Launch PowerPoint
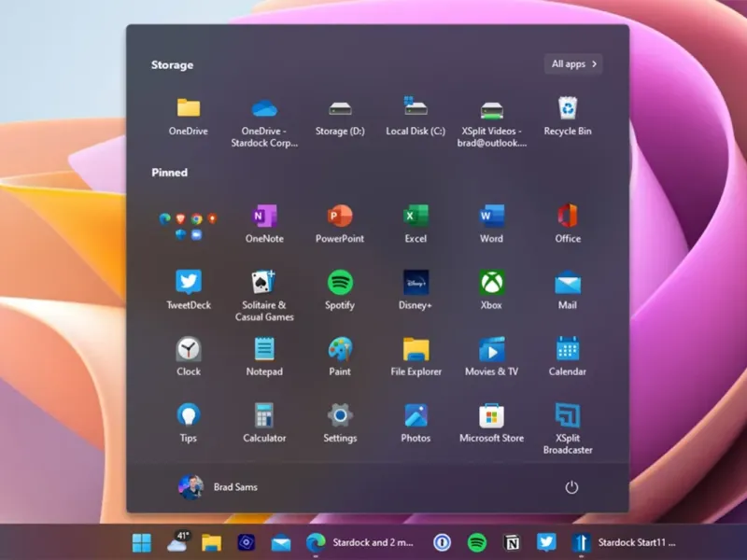Screen dimensions: 747x560 [x=340, y=224]
